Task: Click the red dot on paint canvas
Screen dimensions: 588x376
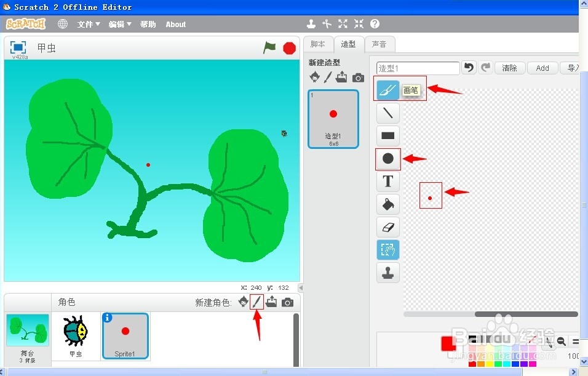Action: [x=430, y=198]
